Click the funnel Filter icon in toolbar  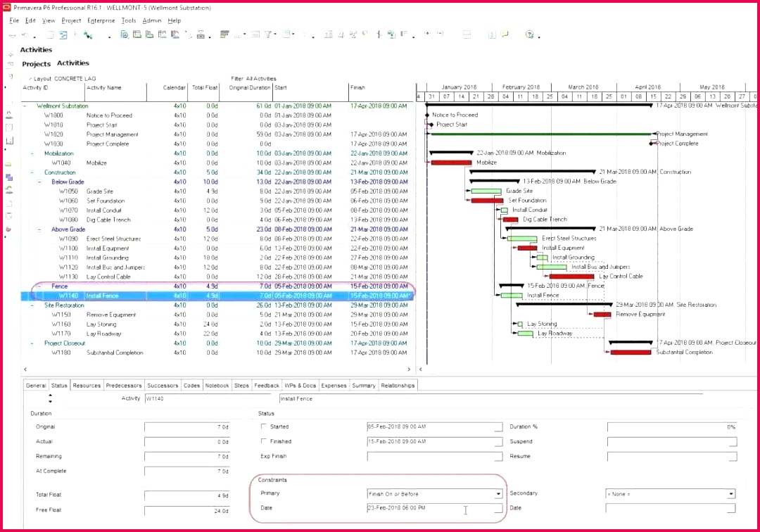coord(269,34)
